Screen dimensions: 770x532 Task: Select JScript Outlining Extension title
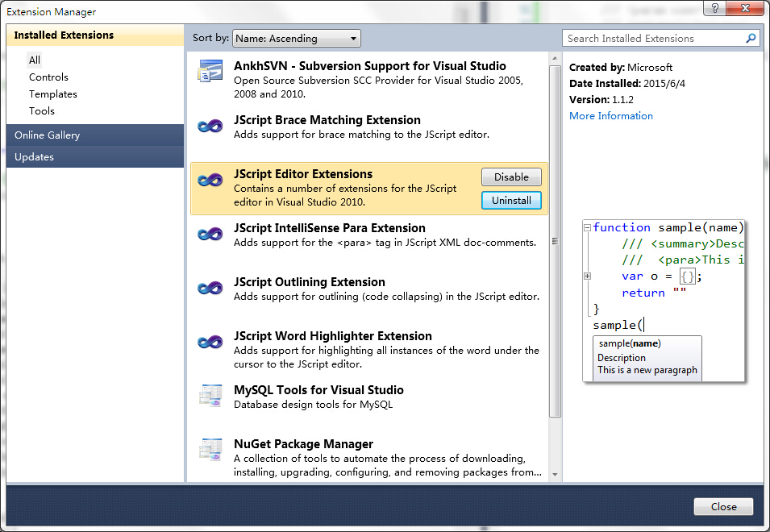click(x=310, y=281)
